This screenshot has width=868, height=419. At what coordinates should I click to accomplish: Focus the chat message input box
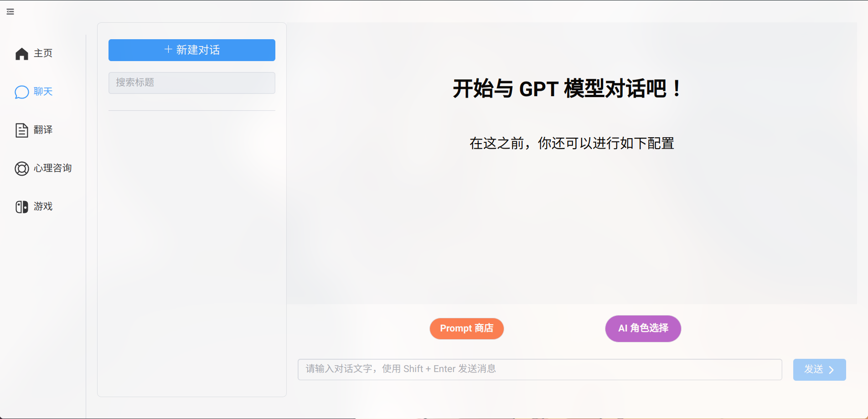540,369
